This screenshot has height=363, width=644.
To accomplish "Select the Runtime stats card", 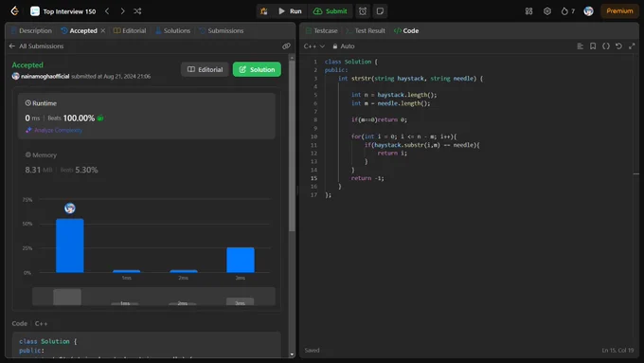I will [147, 116].
